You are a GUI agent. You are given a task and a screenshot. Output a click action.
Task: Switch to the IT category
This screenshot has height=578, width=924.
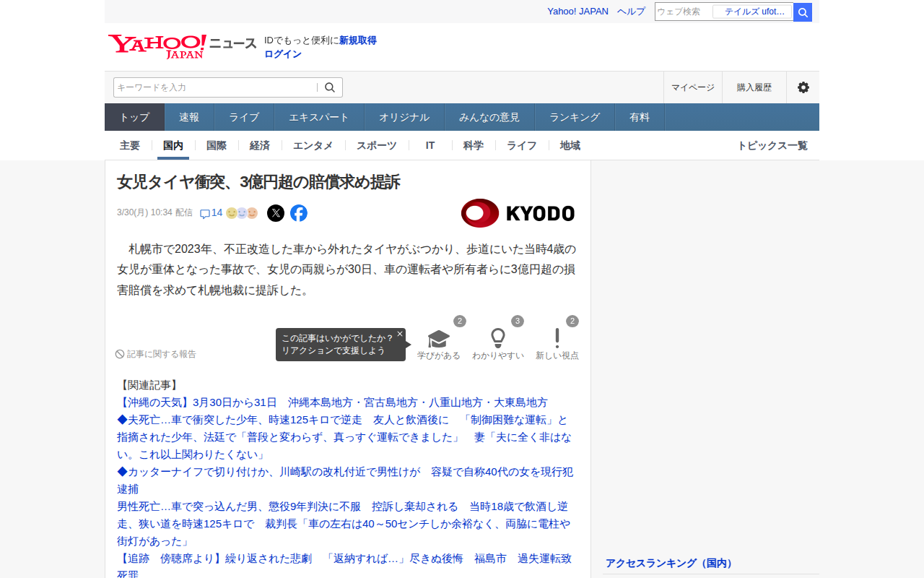(x=430, y=145)
